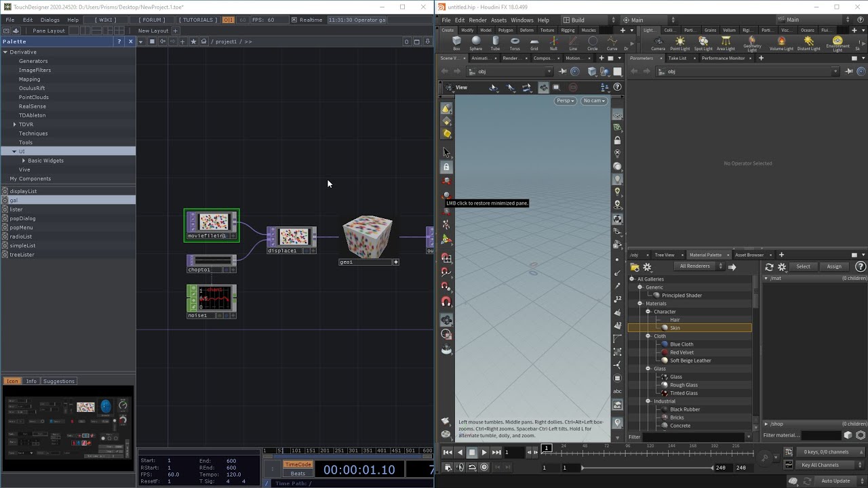Open the Houdini viewport help icon
The height and width of the screenshot is (488, 868).
[617, 87]
